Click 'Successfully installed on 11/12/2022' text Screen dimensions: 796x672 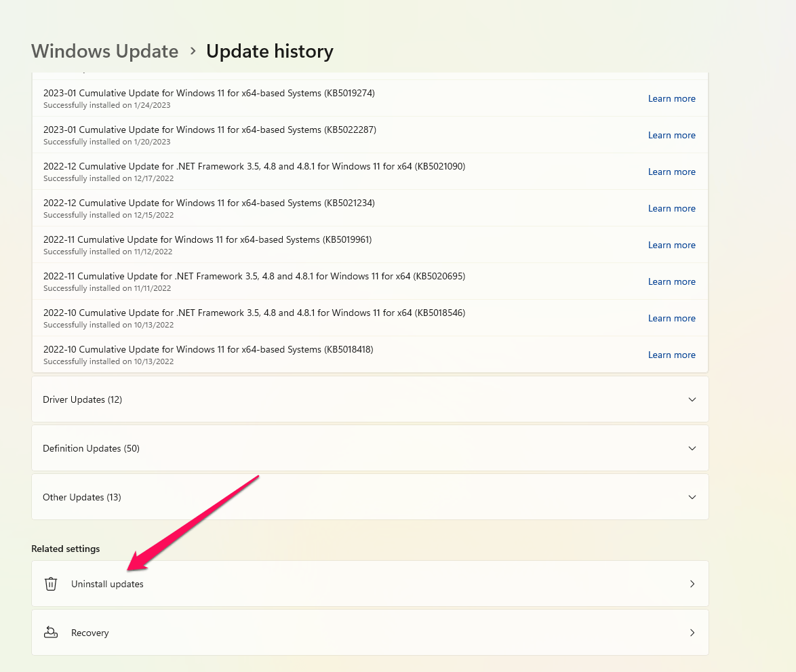coord(108,252)
